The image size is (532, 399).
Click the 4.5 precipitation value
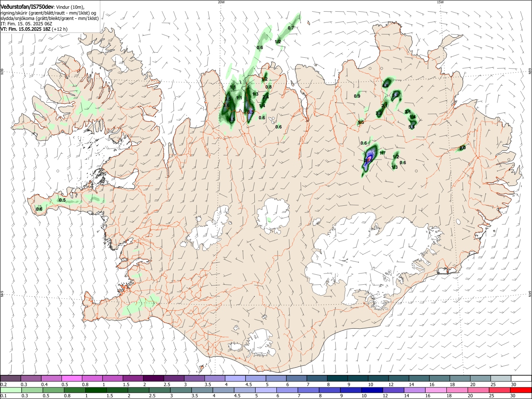tap(232, 119)
